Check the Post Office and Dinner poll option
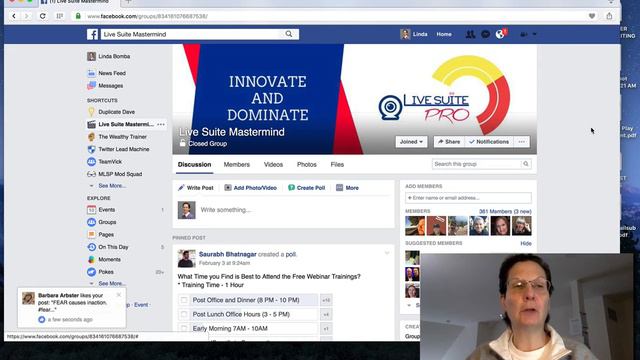The height and width of the screenshot is (360, 640). [184, 300]
